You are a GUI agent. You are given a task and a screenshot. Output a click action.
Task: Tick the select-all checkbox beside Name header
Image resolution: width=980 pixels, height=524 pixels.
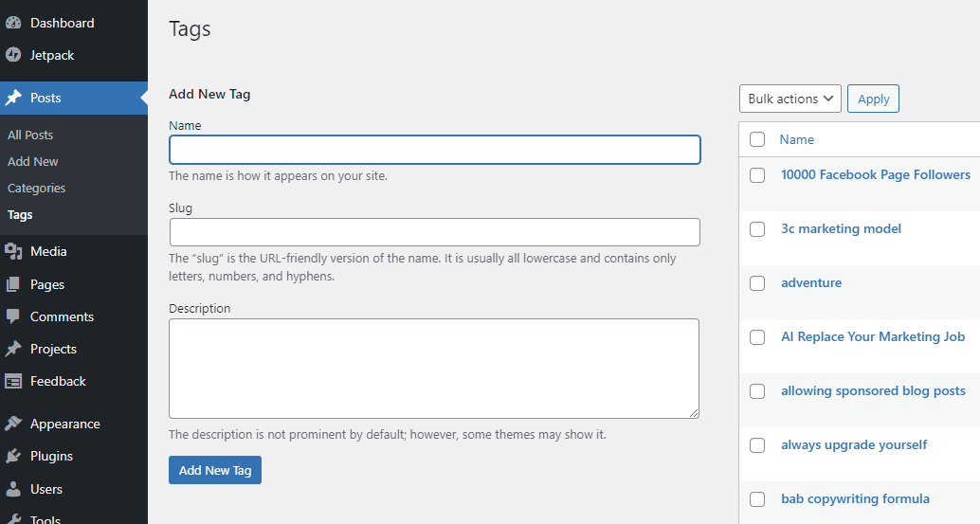click(x=757, y=139)
